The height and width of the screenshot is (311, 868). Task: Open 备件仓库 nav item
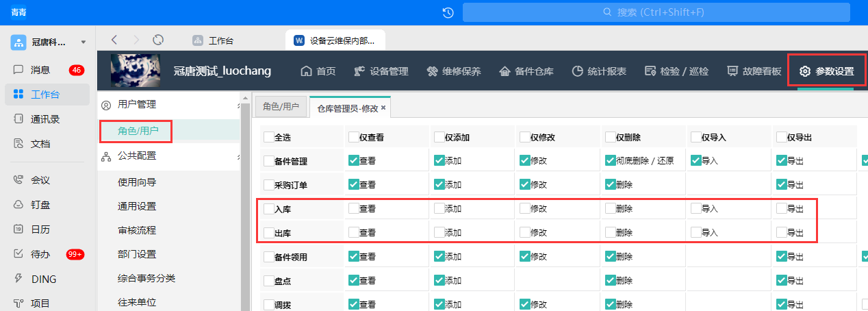(x=526, y=71)
